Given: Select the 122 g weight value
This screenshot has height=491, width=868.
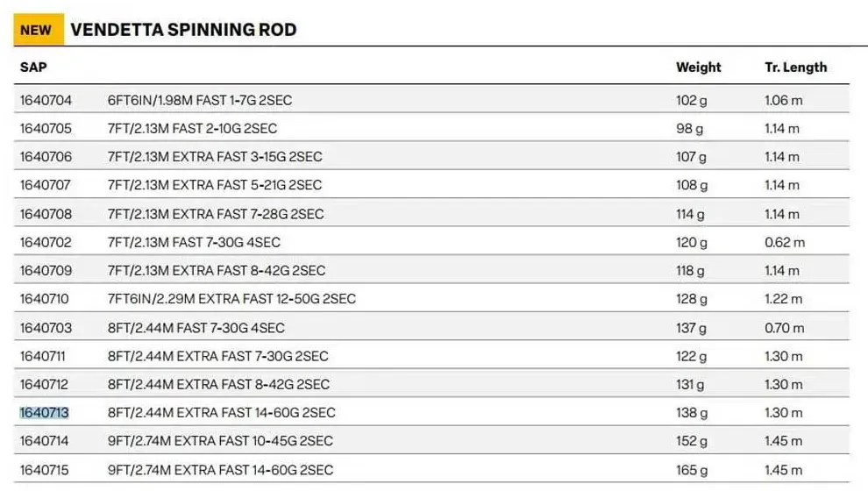Looking at the screenshot, I should pos(692,356).
